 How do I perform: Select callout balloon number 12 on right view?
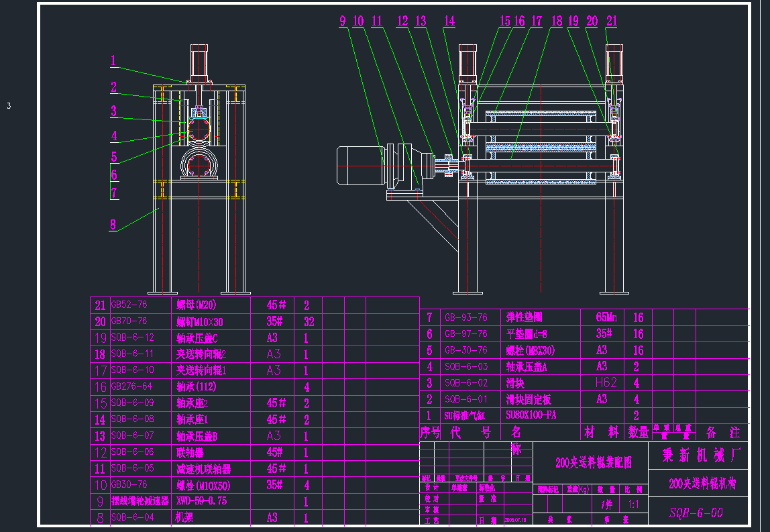click(402, 21)
